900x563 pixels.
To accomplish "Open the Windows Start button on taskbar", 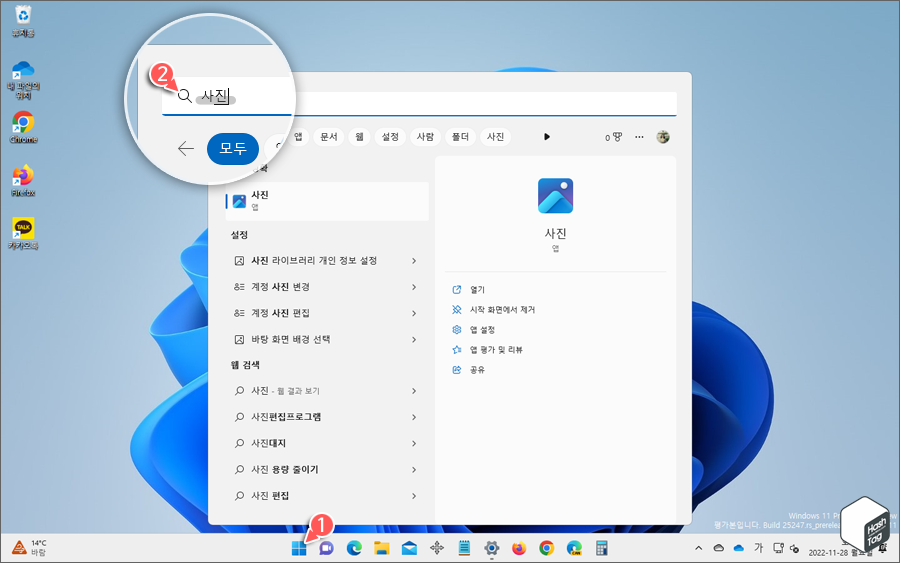I will (x=299, y=549).
